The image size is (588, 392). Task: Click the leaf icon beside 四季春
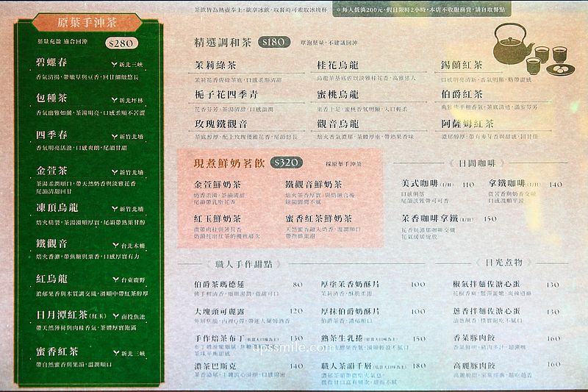click(115, 137)
